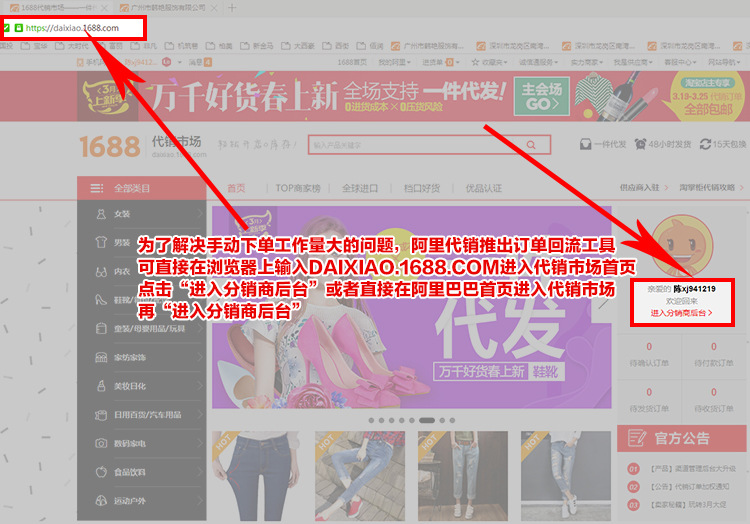Open the 全部类目 category menu
The image size is (750, 524).
142,188
